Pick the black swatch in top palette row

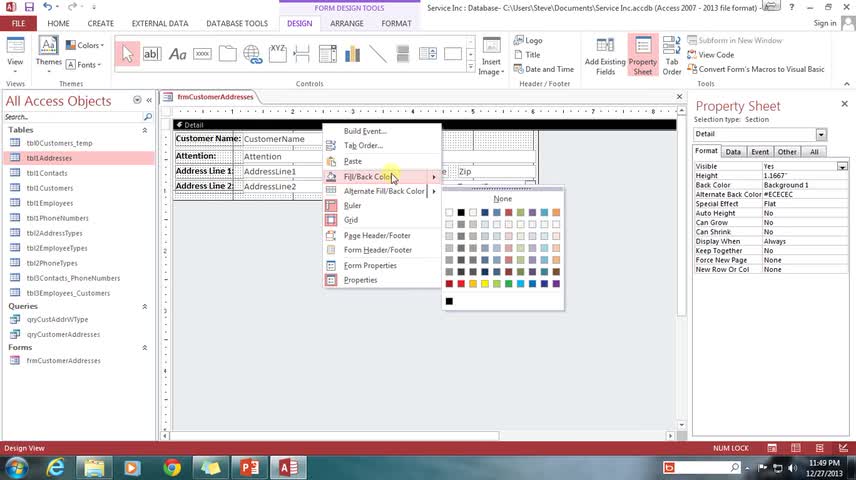[461, 212]
